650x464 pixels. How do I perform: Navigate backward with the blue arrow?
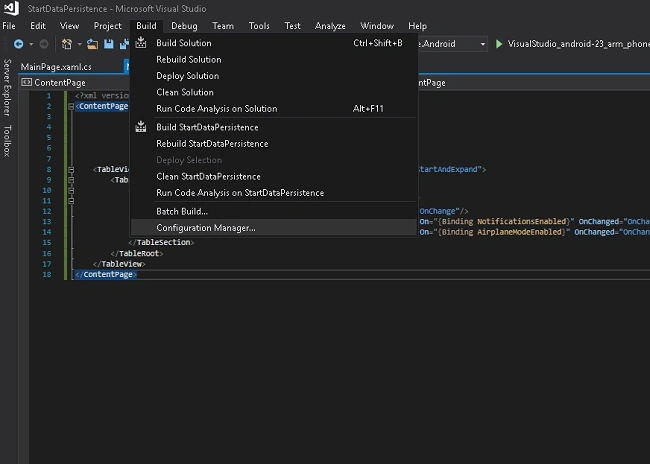click(x=18, y=44)
